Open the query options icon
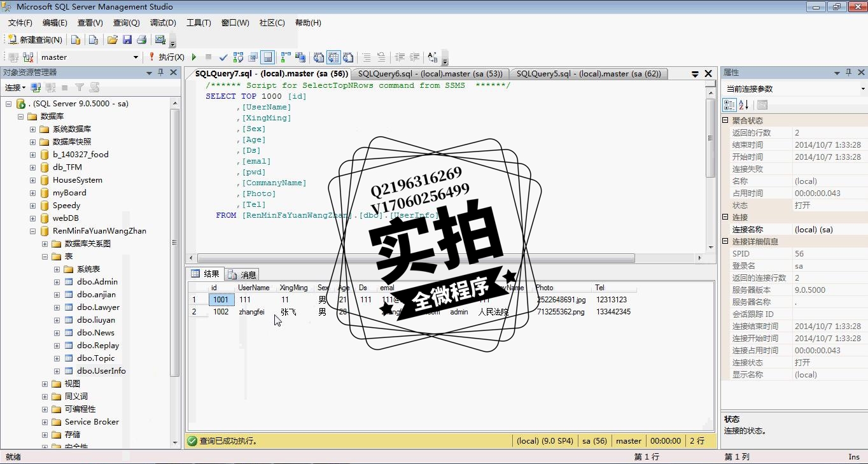Screen dimensions: 868x464 (253, 57)
